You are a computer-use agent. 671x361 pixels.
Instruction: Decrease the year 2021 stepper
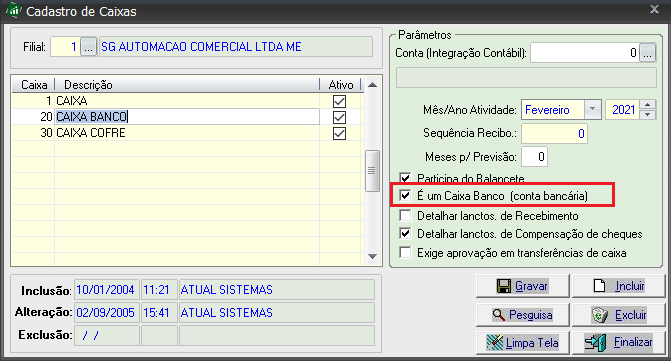tap(647, 115)
